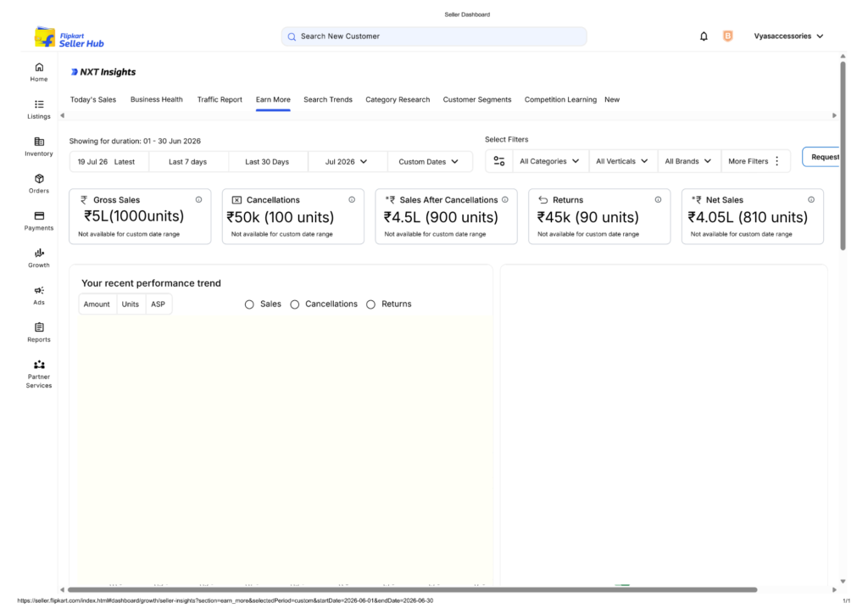Viewport: 868px width, 614px height.
Task: Click the orange shield badge icon
Action: point(728,36)
